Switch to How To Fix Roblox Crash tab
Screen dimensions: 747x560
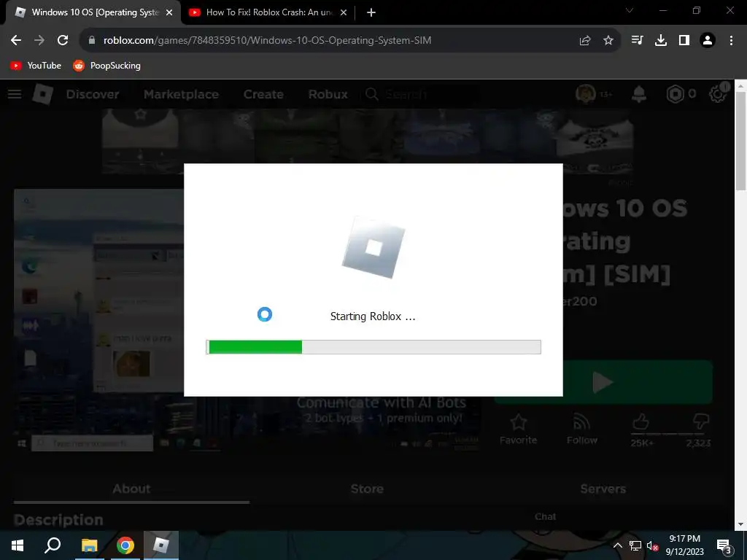coord(267,13)
